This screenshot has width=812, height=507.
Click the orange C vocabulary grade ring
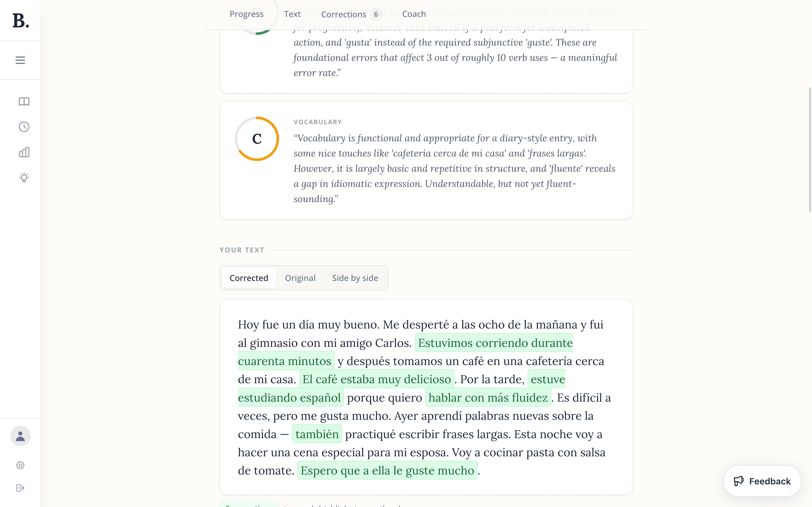click(257, 139)
